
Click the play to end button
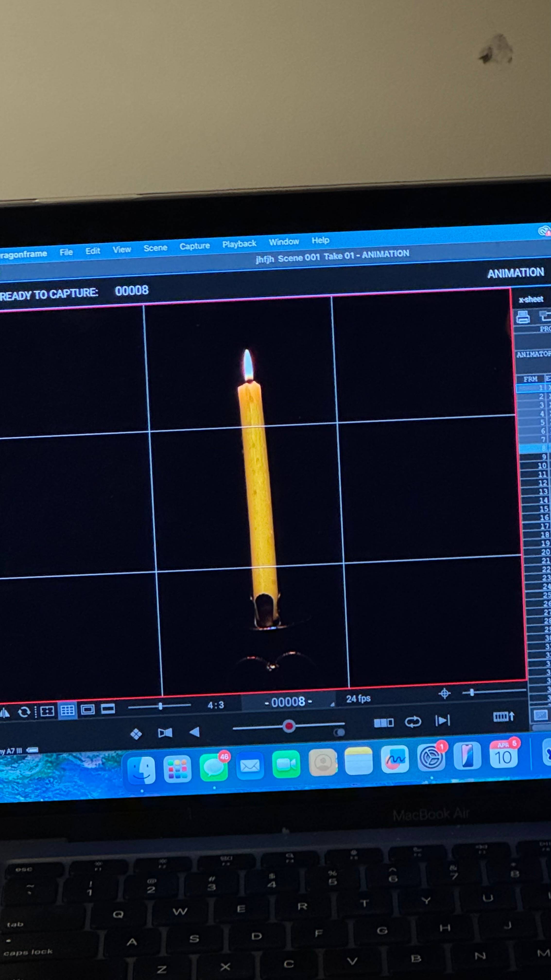click(x=442, y=720)
